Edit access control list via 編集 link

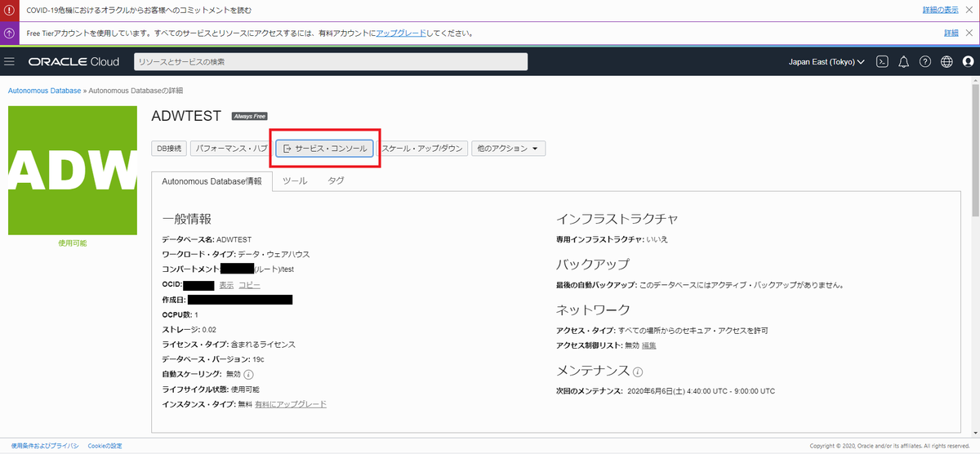tap(649, 345)
